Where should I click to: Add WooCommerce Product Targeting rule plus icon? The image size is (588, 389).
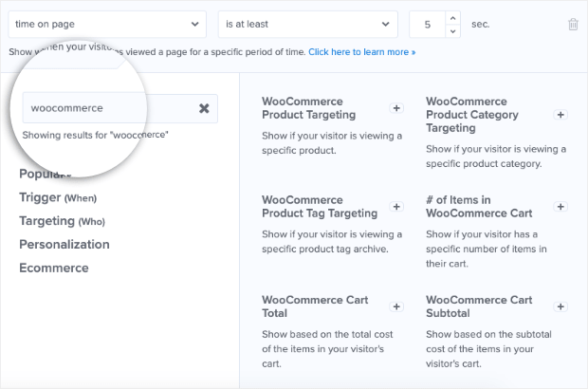(396, 108)
